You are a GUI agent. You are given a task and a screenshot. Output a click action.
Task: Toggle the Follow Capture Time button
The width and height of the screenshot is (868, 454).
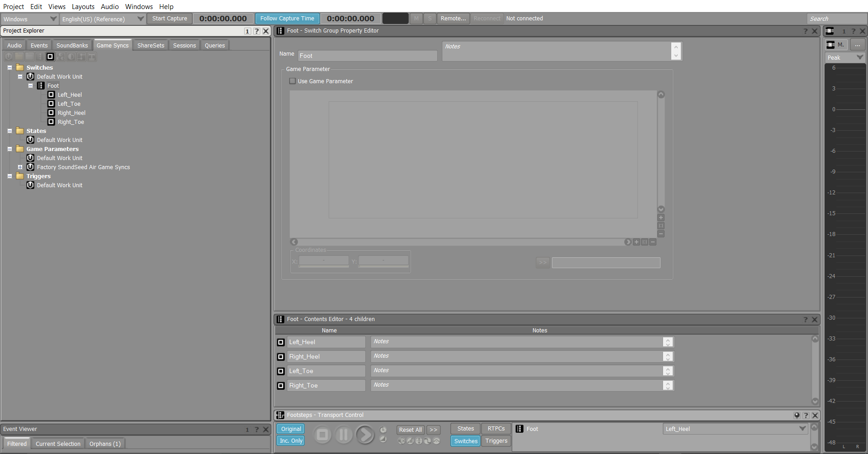[x=287, y=19]
